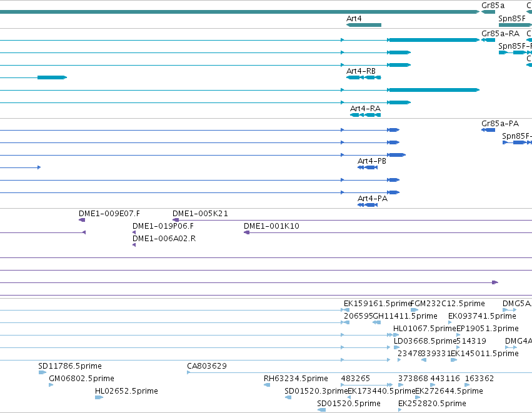Click the Art4-PB CDS label
The width and height of the screenshot is (532, 413).
point(372,161)
